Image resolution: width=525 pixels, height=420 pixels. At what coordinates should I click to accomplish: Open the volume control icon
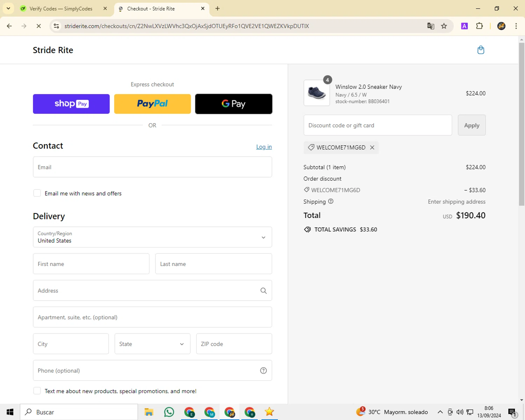click(460, 412)
